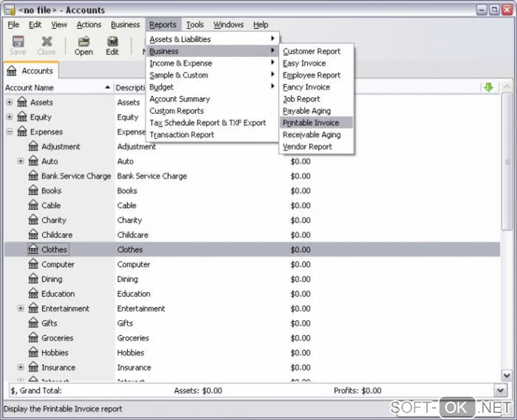Open the Windows menu

[x=229, y=25]
